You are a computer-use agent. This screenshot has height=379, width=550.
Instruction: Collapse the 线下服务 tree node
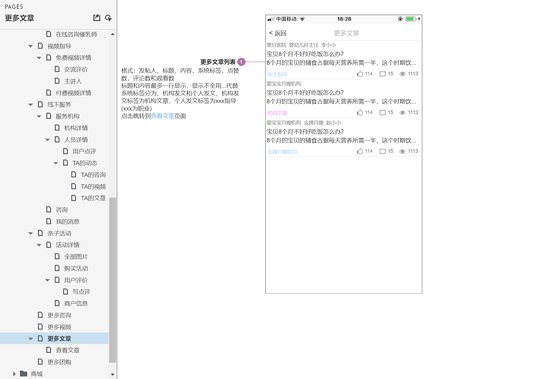[31, 105]
